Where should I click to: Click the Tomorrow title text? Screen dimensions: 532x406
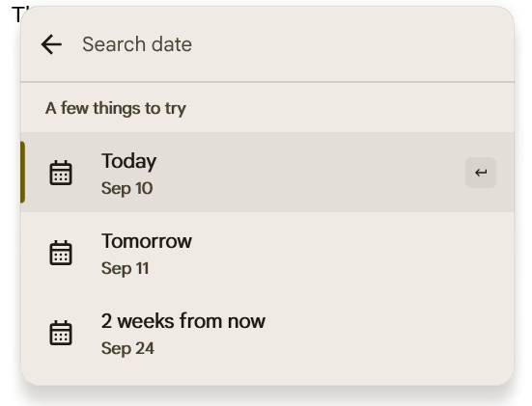coord(147,241)
